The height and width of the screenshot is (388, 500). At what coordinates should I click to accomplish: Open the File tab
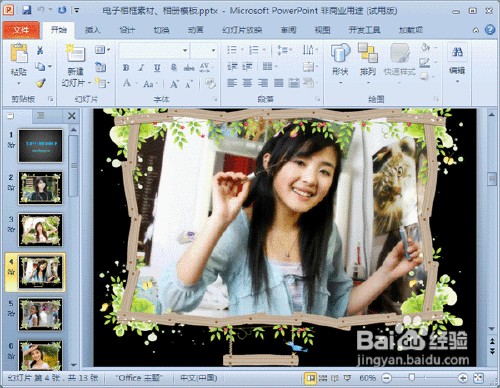tap(21, 30)
